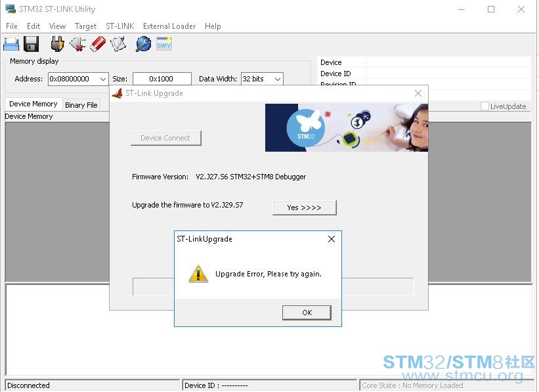Enable the LiveUpdate checkbox
This screenshot has height=392, width=539.
click(x=485, y=106)
